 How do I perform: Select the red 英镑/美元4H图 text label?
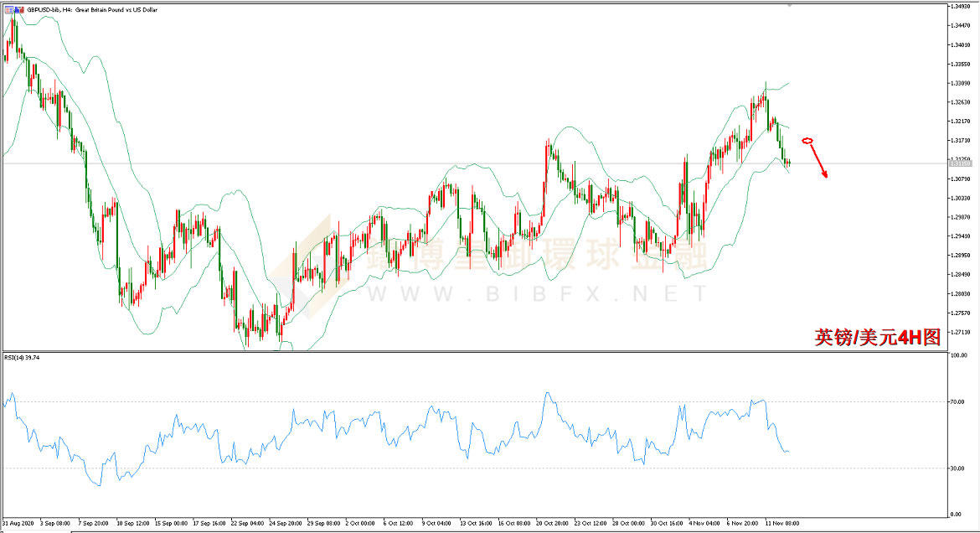click(x=878, y=337)
